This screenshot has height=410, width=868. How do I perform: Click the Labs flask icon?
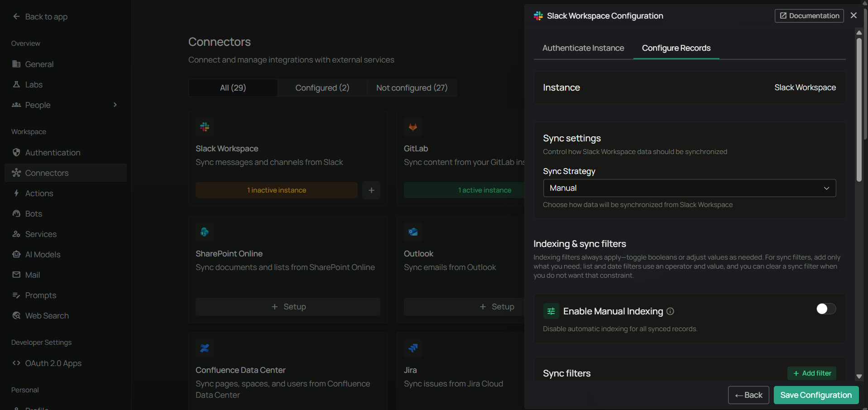click(16, 84)
